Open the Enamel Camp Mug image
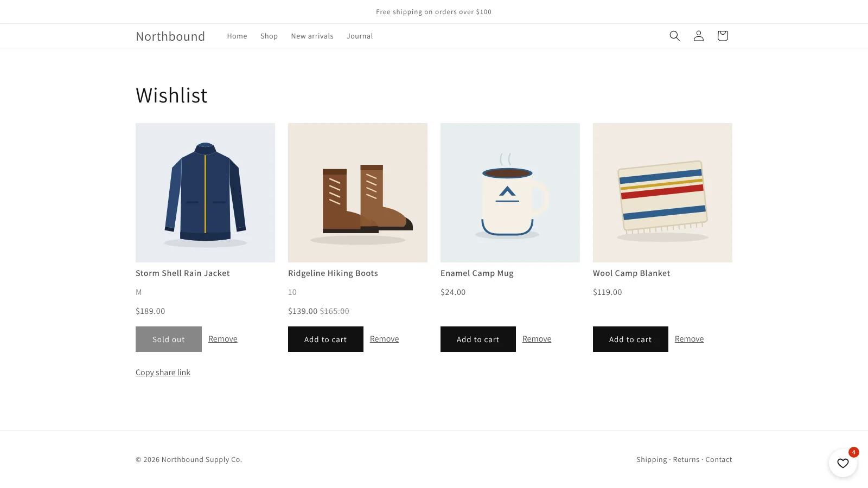Viewport: 868px width, 488px height. tap(510, 192)
